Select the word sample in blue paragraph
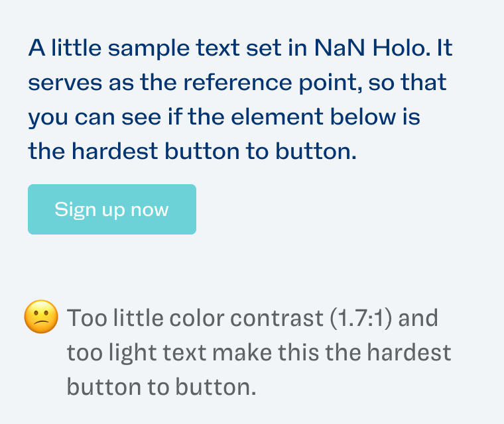 [149, 48]
